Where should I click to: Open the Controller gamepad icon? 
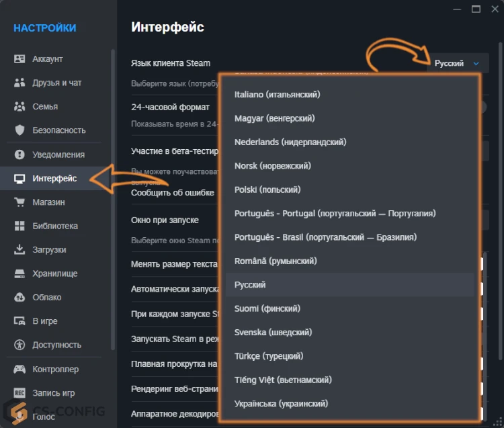pyautogui.click(x=19, y=370)
